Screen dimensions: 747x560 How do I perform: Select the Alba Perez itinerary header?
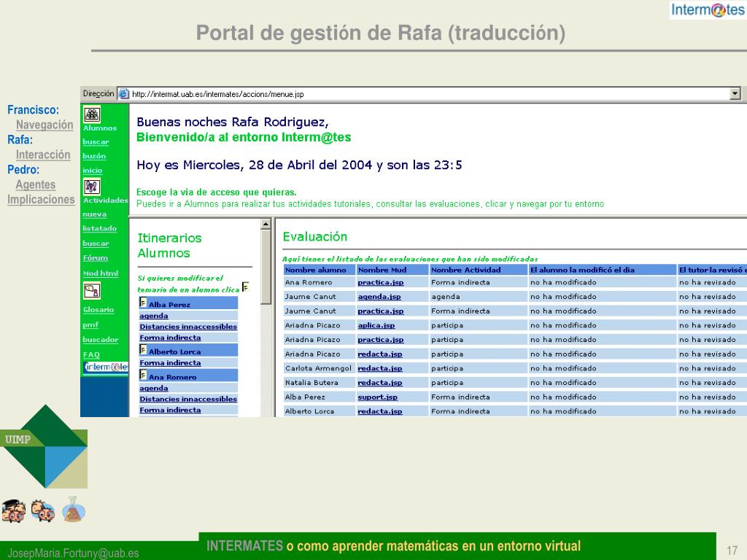(189, 303)
